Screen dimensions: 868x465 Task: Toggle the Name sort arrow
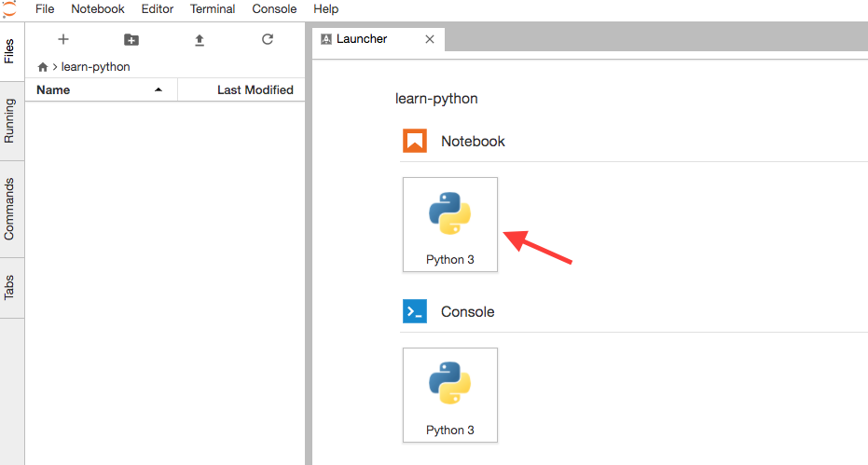(158, 89)
